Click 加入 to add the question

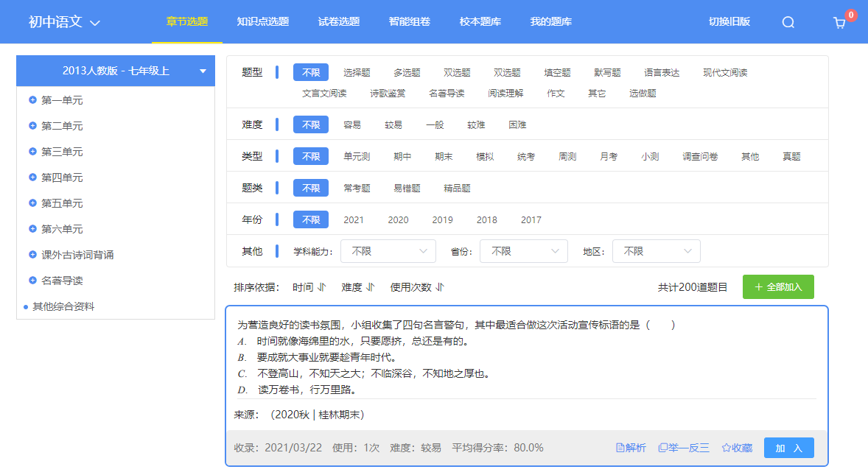point(788,447)
